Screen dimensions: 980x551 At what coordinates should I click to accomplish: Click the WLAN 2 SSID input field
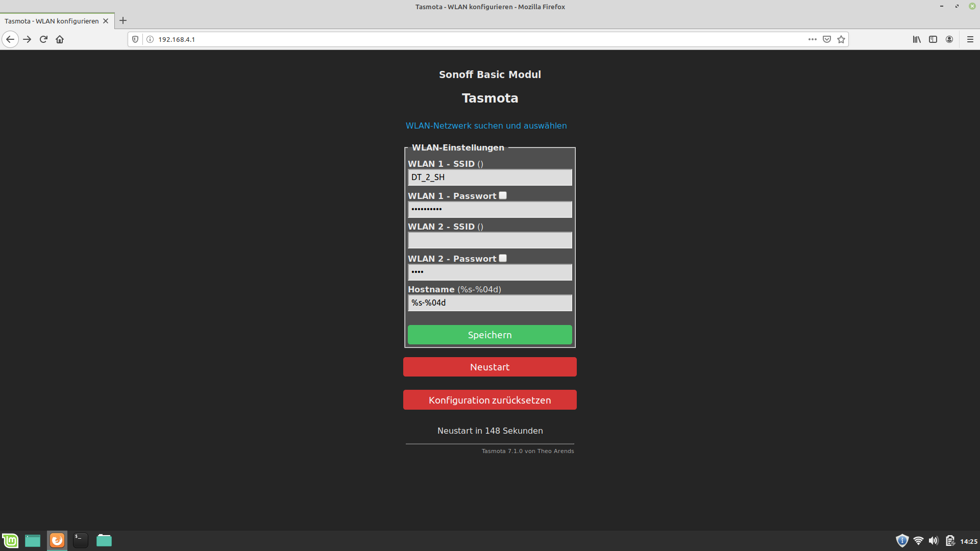coord(489,240)
